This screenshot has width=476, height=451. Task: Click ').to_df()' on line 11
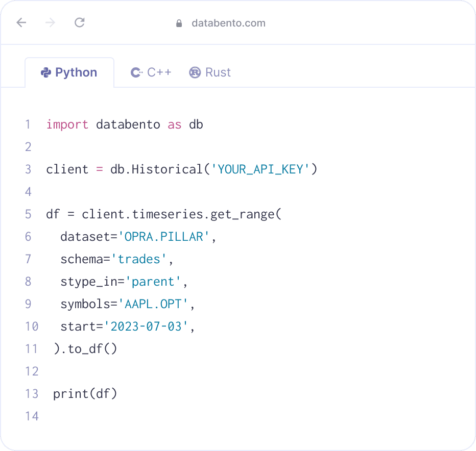(85, 349)
